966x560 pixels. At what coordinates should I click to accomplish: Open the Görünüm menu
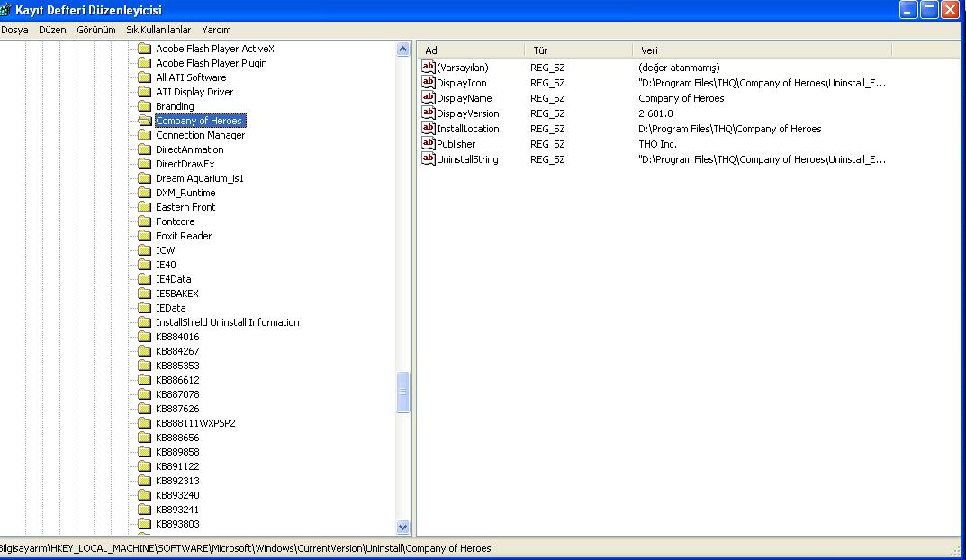96,30
